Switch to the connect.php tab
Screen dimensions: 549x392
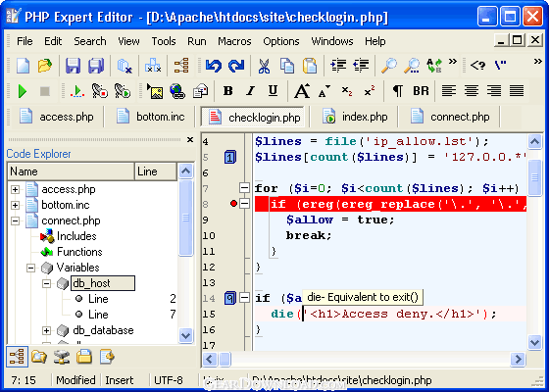(451, 117)
